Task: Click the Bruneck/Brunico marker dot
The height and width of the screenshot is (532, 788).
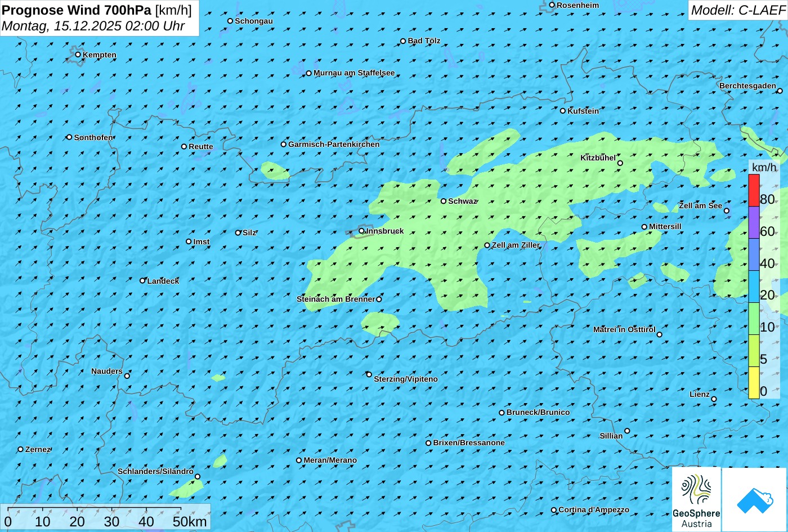Action: click(x=502, y=413)
